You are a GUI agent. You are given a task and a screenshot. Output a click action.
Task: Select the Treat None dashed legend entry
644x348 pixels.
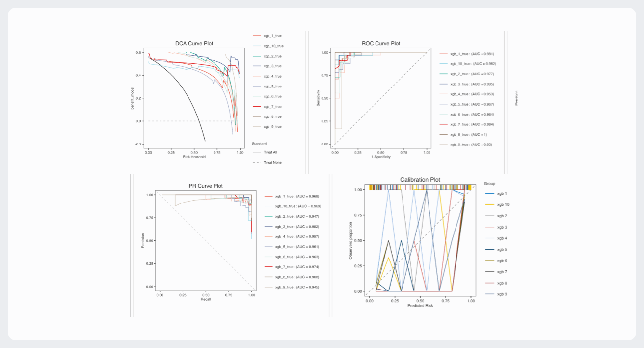click(x=272, y=162)
